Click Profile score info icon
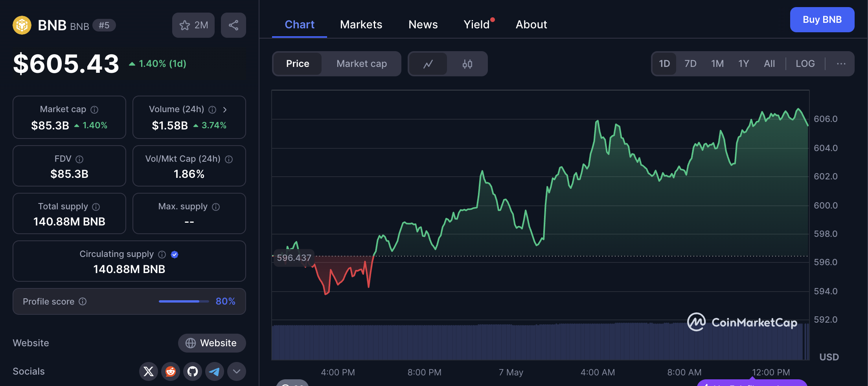The width and height of the screenshot is (868, 386). click(83, 301)
